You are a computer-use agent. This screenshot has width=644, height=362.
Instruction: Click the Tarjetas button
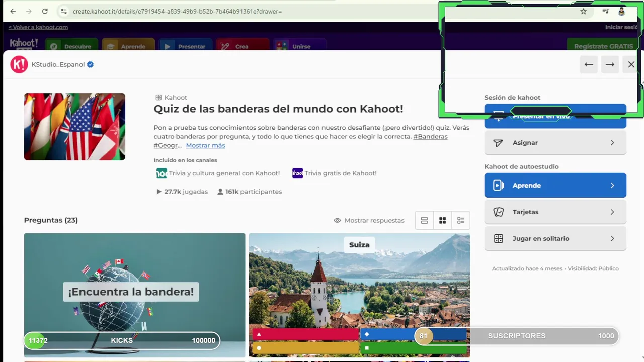point(555,212)
